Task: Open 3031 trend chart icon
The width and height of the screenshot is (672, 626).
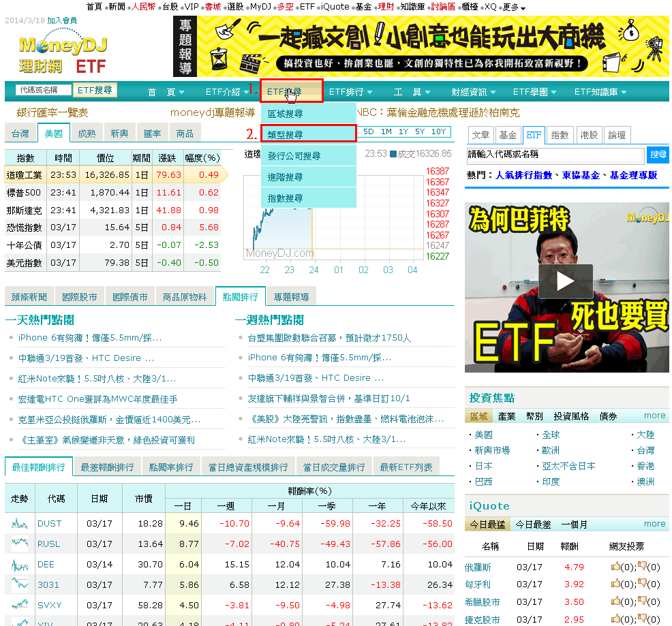Action: (19, 584)
